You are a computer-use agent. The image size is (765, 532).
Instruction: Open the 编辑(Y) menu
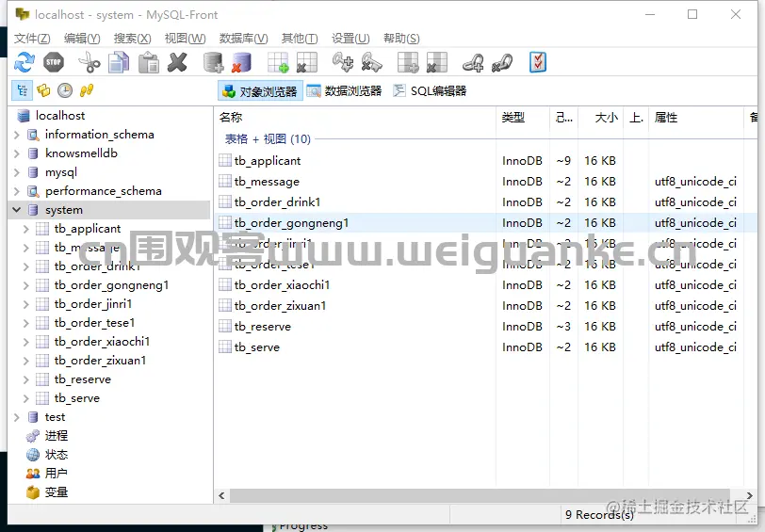point(82,39)
